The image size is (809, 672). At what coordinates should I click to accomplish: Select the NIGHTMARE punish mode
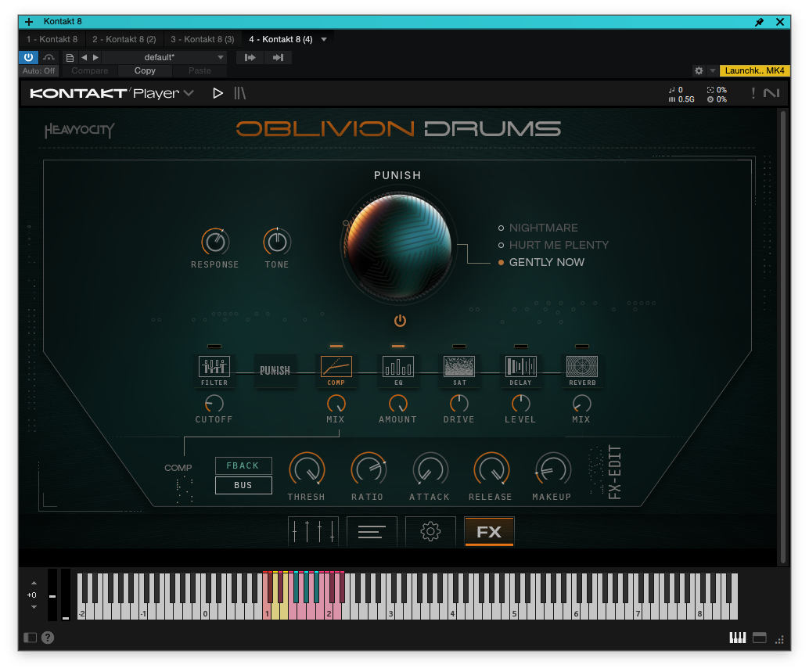[x=543, y=228]
